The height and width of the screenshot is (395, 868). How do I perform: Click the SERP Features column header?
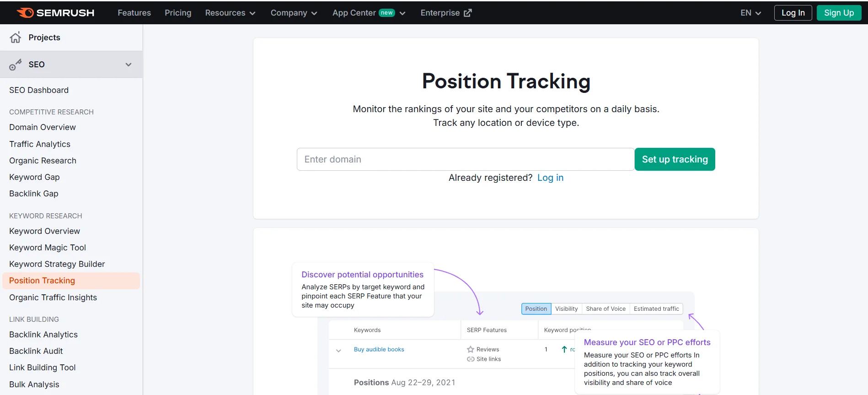coord(487,330)
